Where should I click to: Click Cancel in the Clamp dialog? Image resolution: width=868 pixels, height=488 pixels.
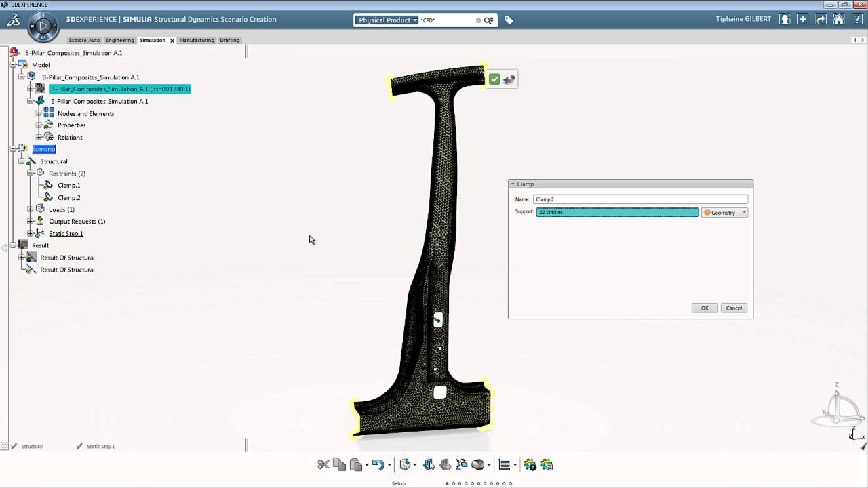(x=734, y=308)
